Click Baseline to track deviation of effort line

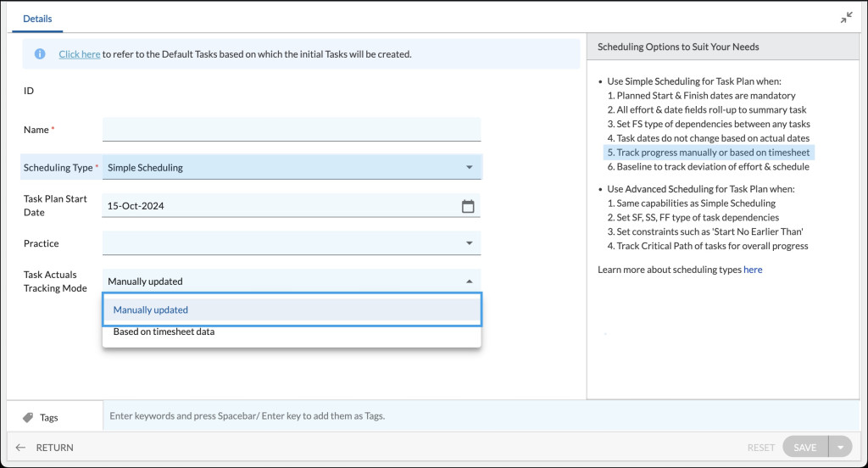coord(708,167)
